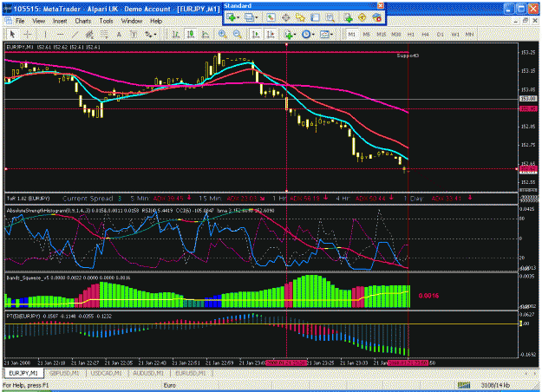This screenshot has height=392, width=542.
Task: Open the periods clock dropdown
Action: 308,34
